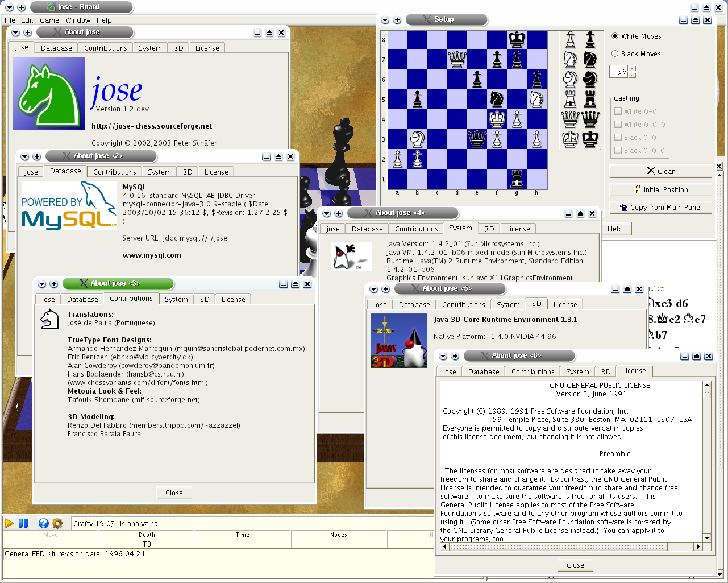
Task: Pick white queen from Setup piece palette
Action: click(x=571, y=119)
